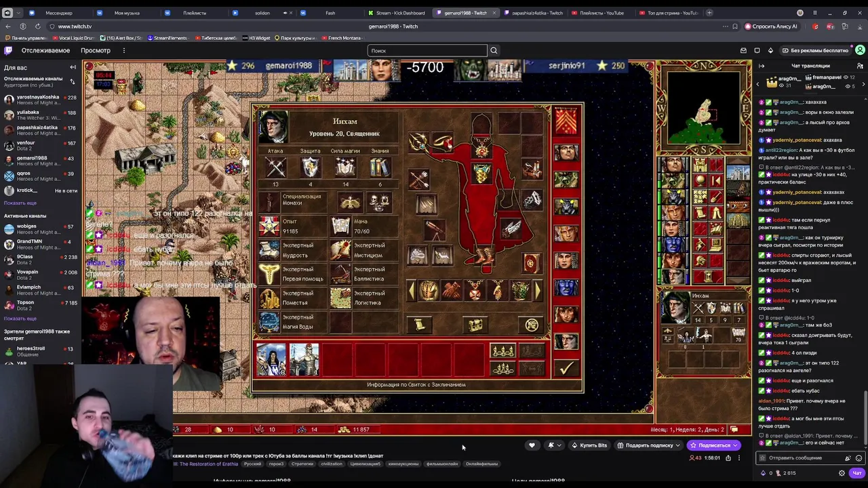Screen dimensions: 868x488
Task: Click left arrow of hero backpack artifacts
Action: tap(411, 290)
